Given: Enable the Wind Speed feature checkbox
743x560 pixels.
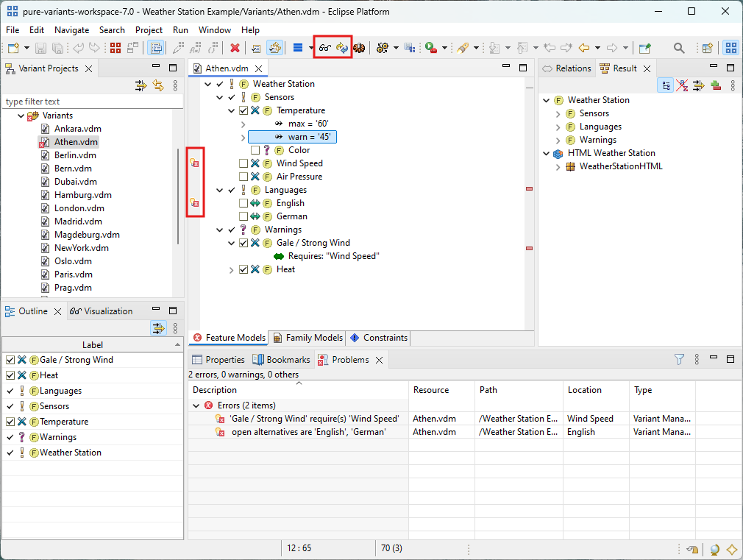Looking at the screenshot, I should pyautogui.click(x=243, y=163).
